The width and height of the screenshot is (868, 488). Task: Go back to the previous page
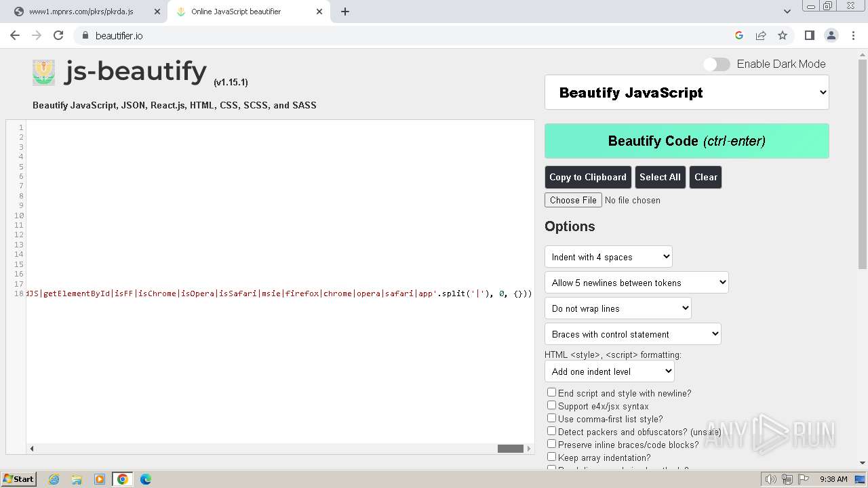point(15,35)
